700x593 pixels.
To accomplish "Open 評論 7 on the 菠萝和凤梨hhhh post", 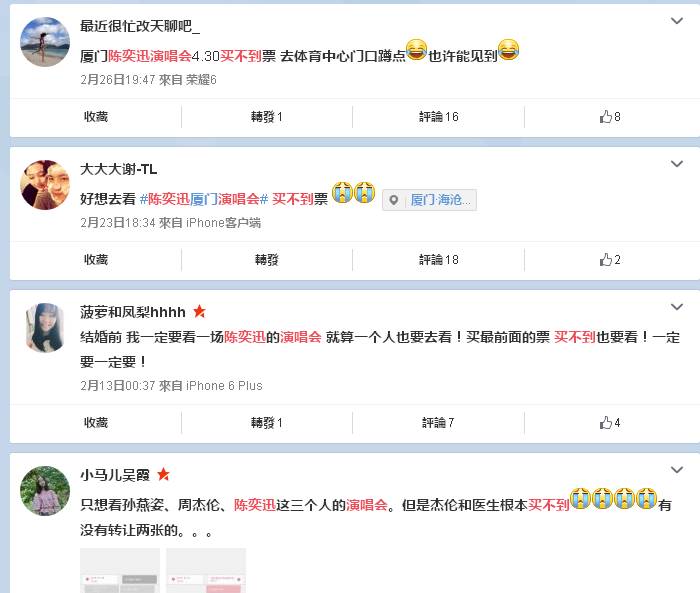I will 438,422.
